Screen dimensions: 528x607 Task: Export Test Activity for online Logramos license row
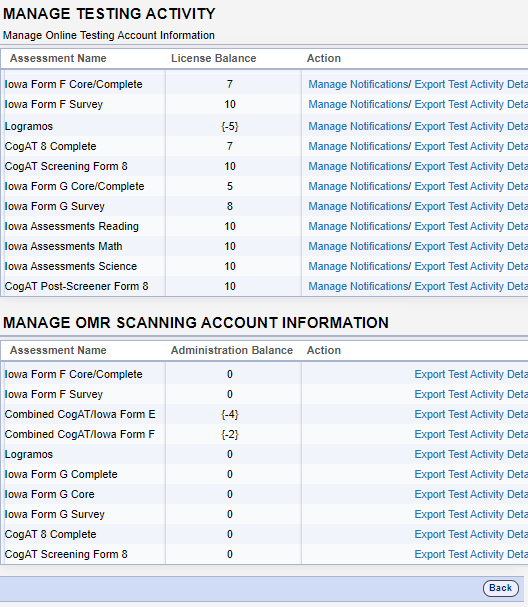click(471, 127)
